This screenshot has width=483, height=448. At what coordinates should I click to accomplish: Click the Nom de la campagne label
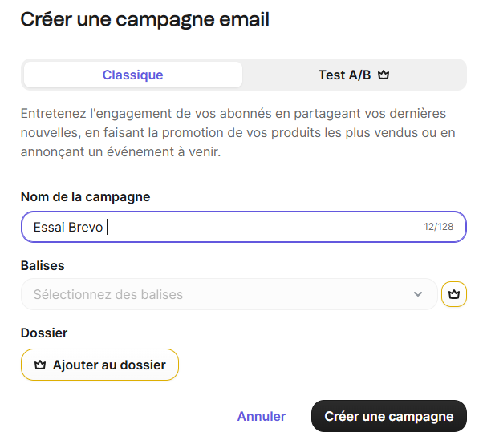coord(86,196)
